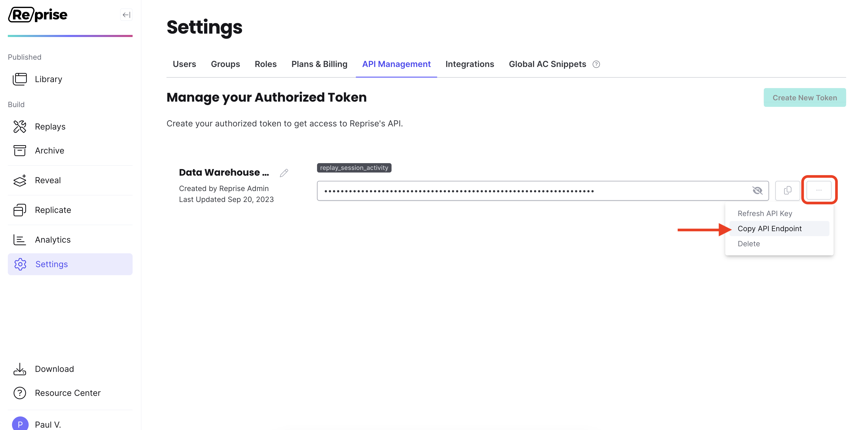Click the Download tray icon
The image size is (868, 430).
pos(20,369)
